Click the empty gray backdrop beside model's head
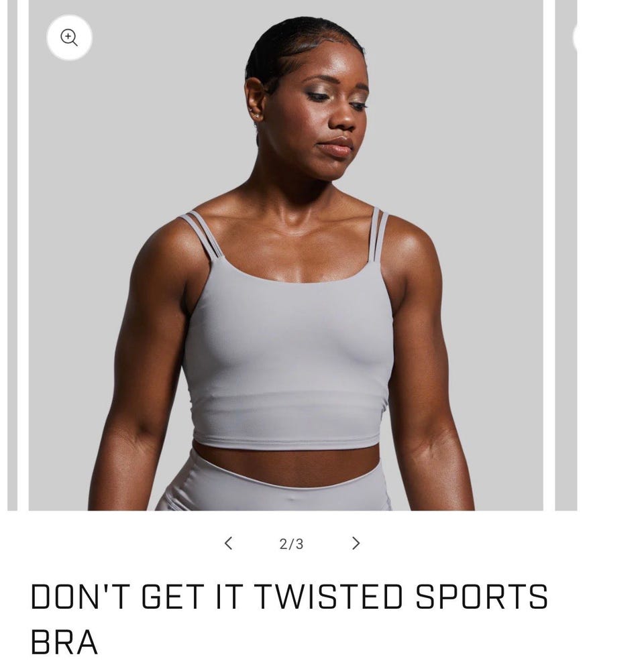 (x=148, y=105)
